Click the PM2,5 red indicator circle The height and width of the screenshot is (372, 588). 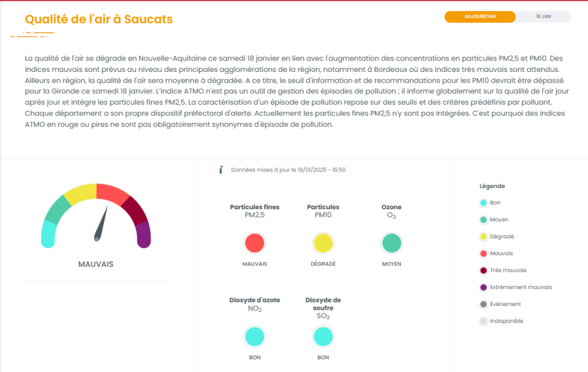tap(254, 243)
